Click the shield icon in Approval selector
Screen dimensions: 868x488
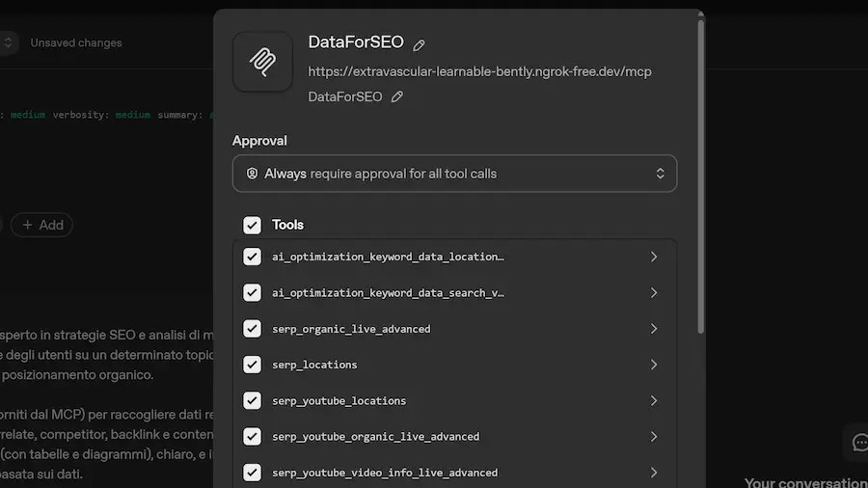(x=253, y=174)
